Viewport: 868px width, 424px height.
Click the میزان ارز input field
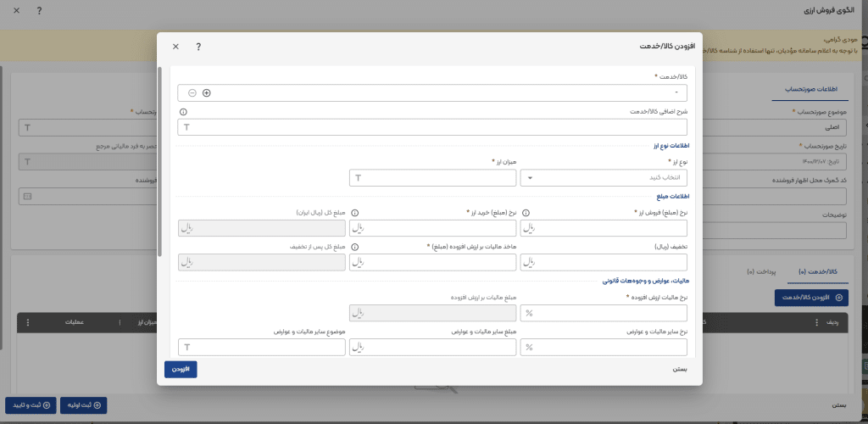point(432,177)
